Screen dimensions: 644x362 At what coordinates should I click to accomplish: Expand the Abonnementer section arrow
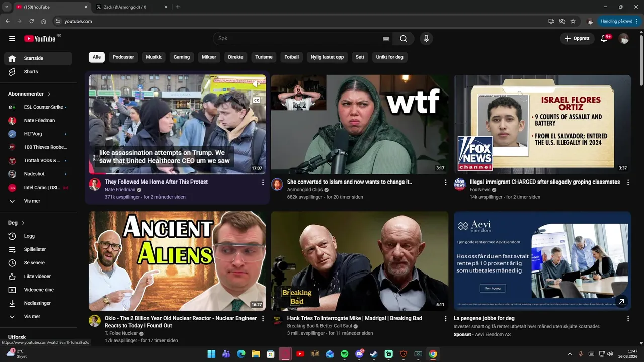pos(49,94)
